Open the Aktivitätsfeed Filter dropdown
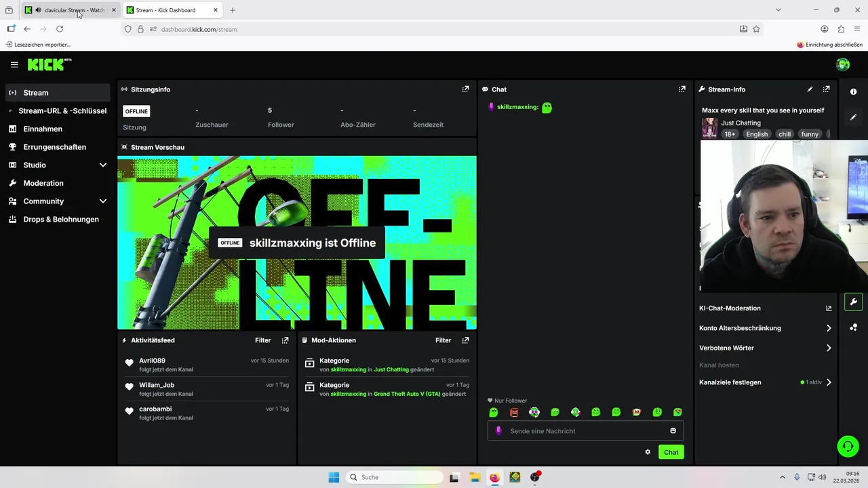 click(262, 340)
